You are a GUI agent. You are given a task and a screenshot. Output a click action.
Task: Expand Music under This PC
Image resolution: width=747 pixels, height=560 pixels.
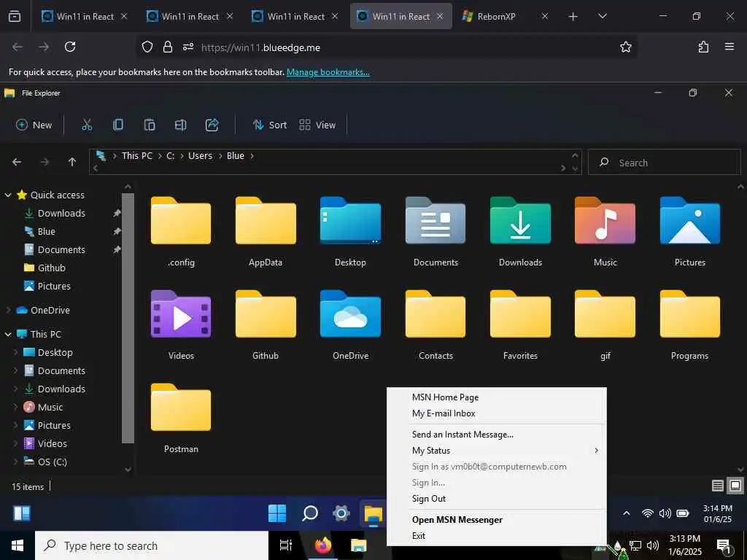point(15,407)
